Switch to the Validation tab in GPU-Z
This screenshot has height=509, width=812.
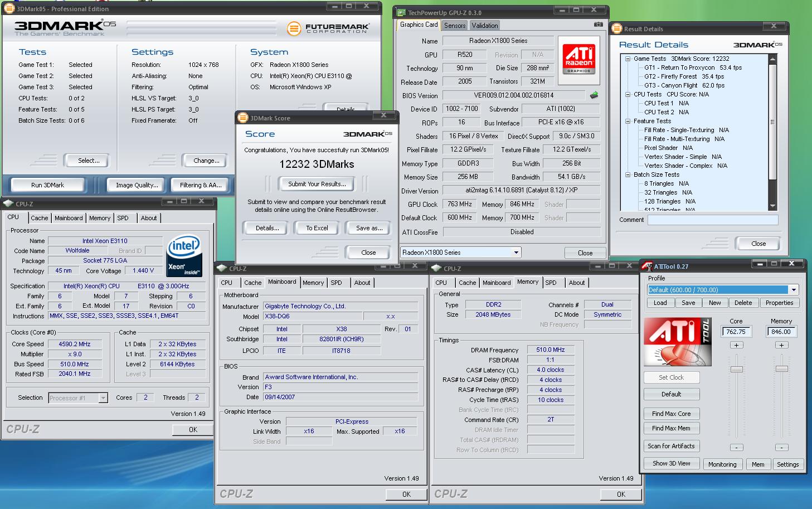tap(485, 26)
